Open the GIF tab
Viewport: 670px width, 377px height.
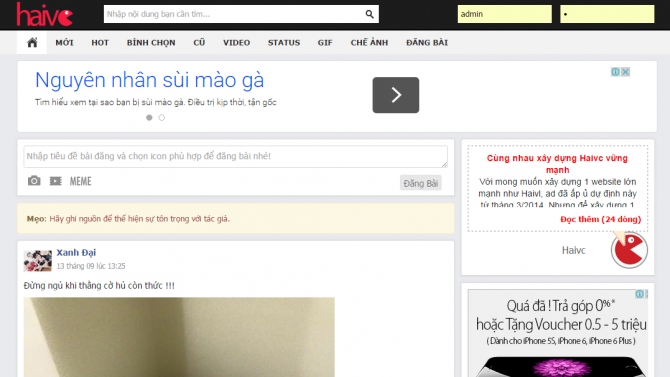pos(325,43)
